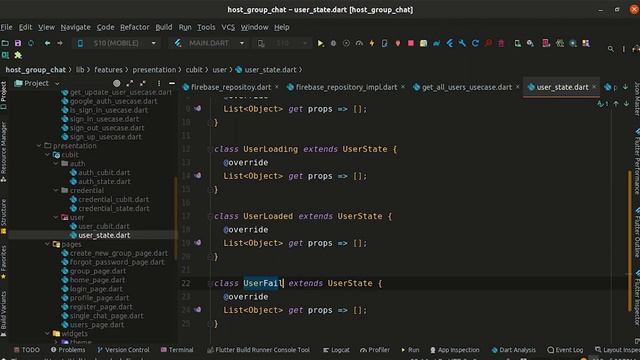640x360 pixels.
Task: Click the Profile speedometer icon
Action: 359,43
